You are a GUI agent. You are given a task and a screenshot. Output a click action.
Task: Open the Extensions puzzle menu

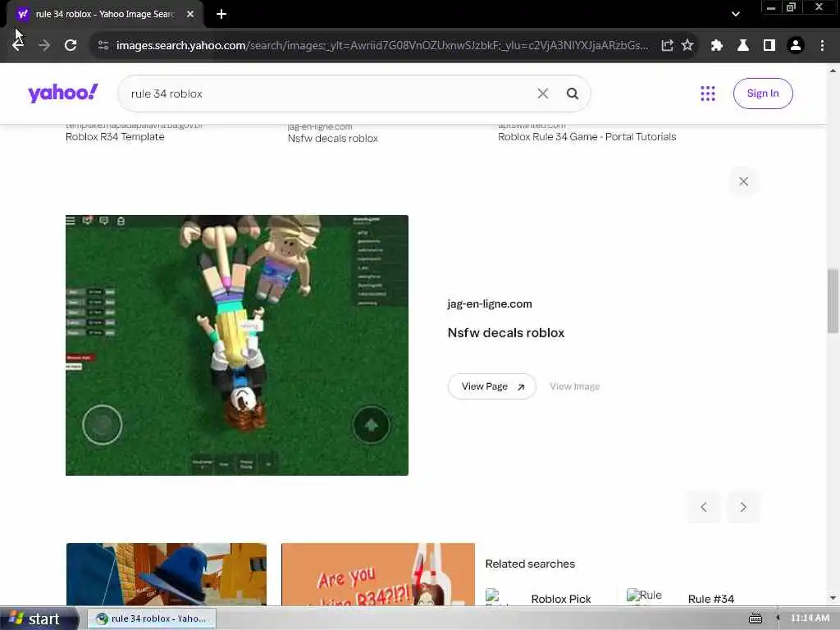coord(717,46)
